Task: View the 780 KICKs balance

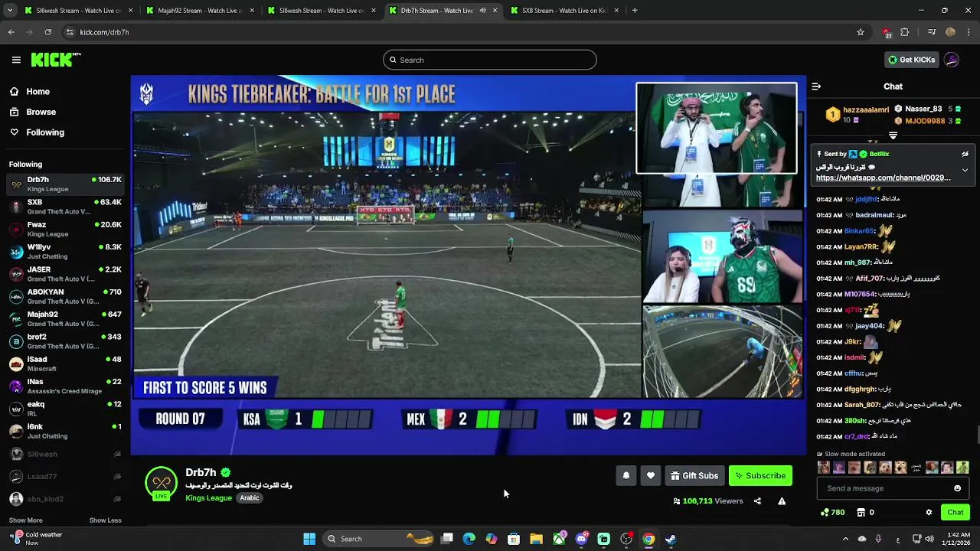Action: pos(832,512)
